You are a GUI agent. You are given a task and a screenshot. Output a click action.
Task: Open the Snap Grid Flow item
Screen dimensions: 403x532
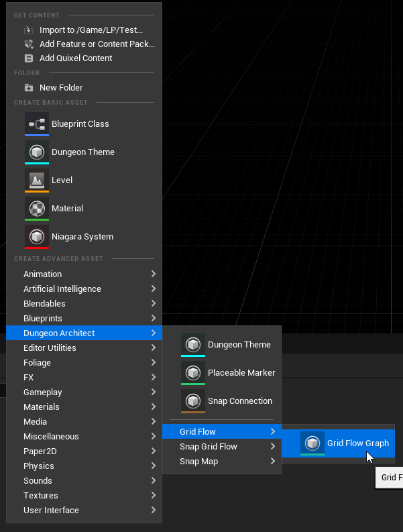pyautogui.click(x=222, y=447)
